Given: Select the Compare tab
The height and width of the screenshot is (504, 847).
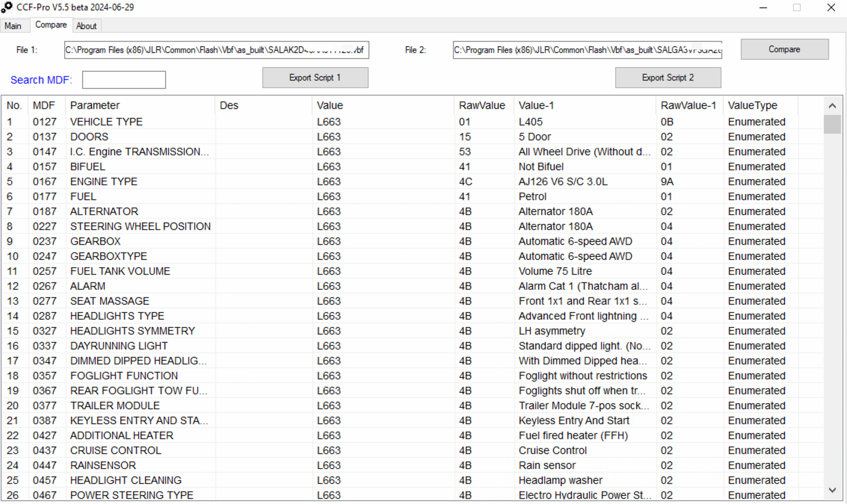Looking at the screenshot, I should 51,25.
